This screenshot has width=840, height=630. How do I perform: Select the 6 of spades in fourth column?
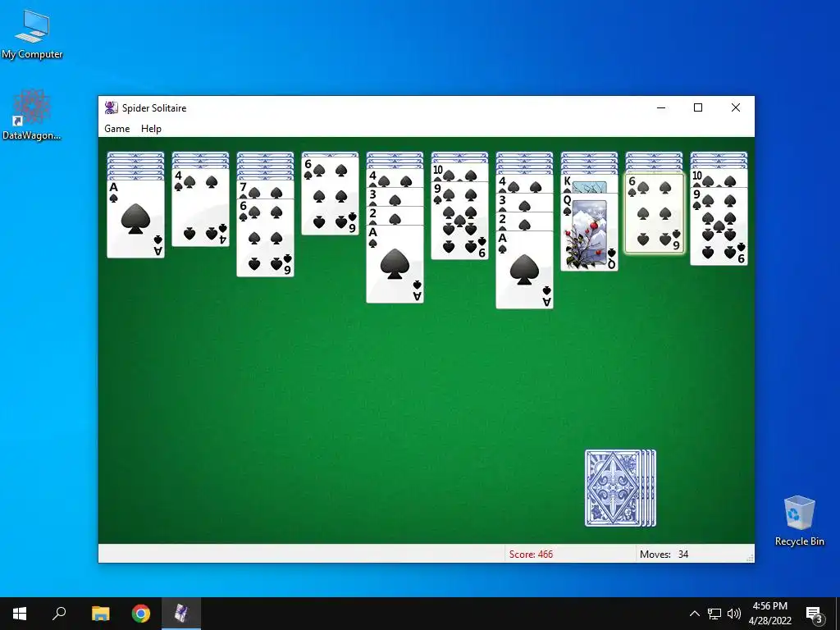330,195
